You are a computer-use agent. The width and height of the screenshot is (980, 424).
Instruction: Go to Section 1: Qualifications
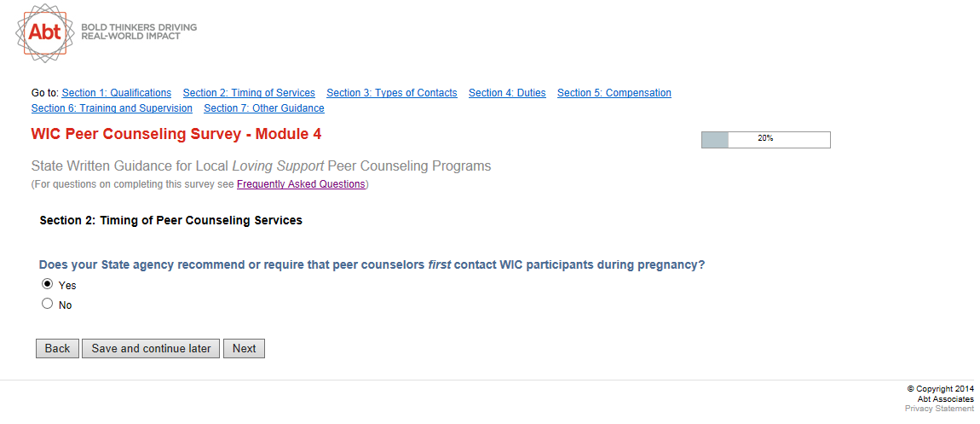(116, 93)
